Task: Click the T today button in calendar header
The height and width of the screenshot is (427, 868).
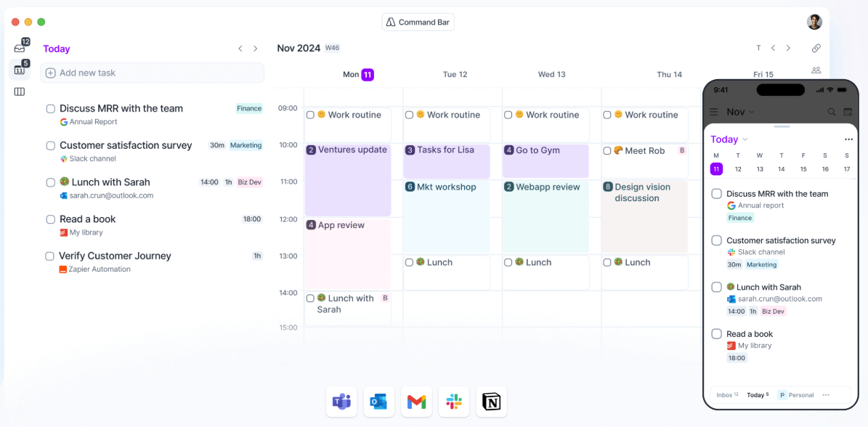Action: [x=758, y=48]
